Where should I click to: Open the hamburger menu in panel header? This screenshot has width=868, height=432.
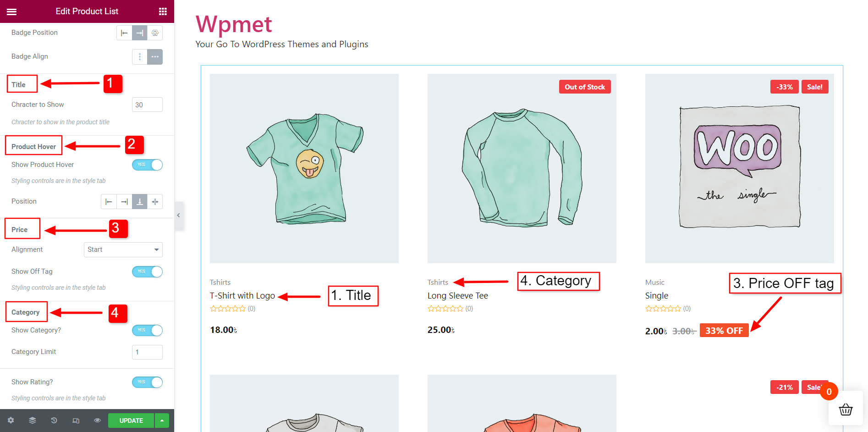tap(11, 11)
